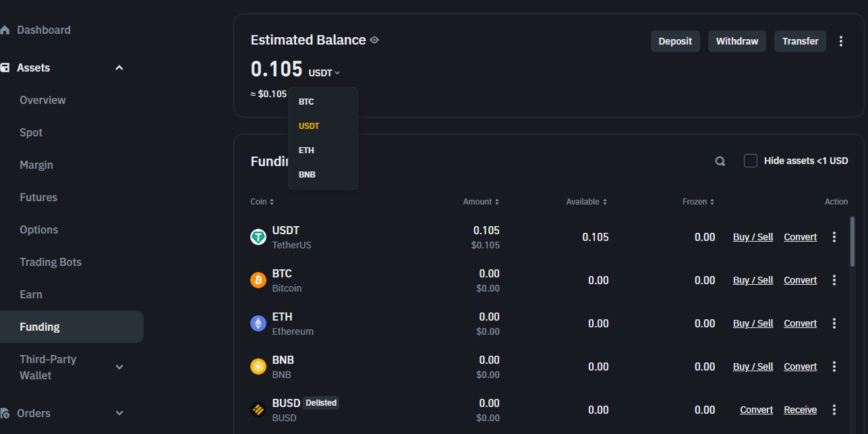Click Convert for USDT

tap(801, 237)
